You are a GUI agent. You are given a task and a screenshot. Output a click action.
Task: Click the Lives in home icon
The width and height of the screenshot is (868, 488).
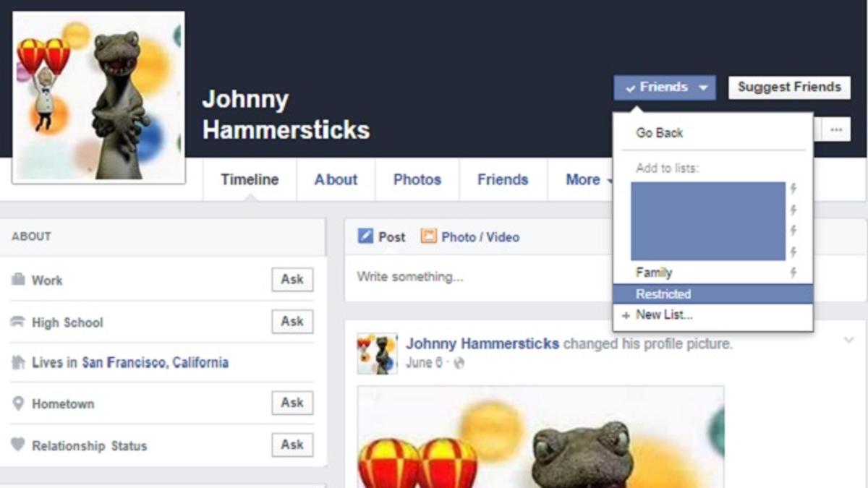(18, 363)
